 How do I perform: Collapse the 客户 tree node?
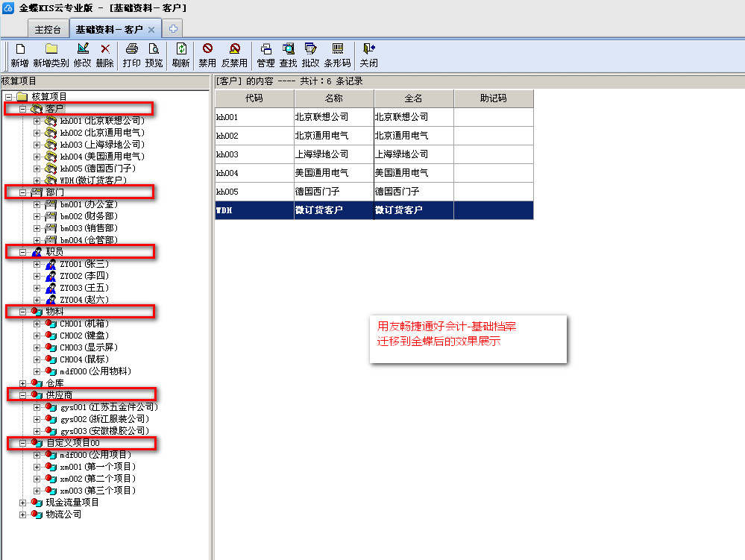[23, 109]
